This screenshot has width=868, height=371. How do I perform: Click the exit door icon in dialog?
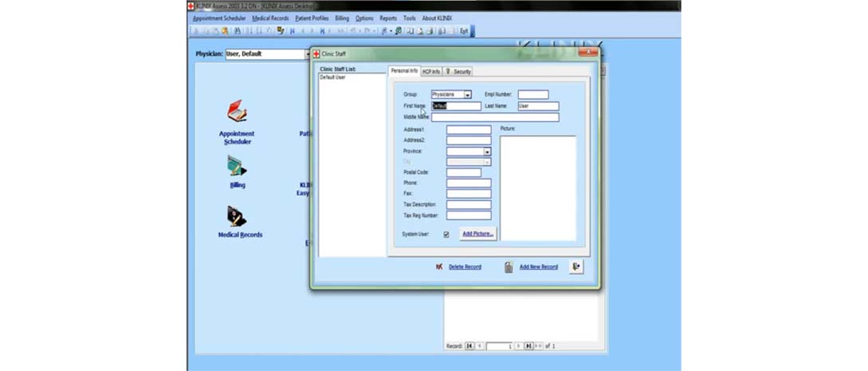pos(576,266)
